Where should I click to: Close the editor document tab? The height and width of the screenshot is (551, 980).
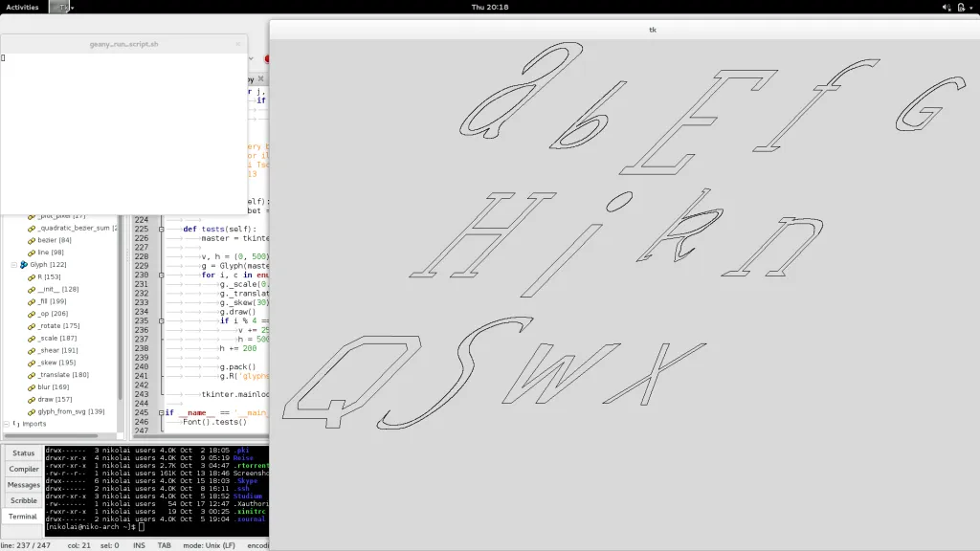coord(260,78)
